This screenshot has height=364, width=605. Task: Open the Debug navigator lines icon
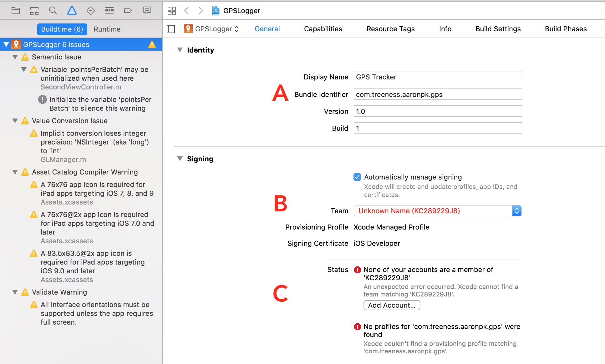click(x=109, y=11)
